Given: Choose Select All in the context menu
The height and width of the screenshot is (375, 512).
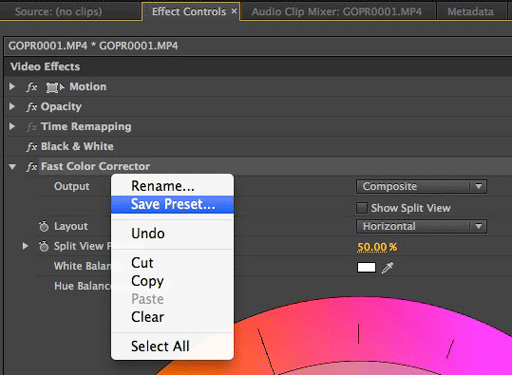Looking at the screenshot, I should tap(172, 346).
